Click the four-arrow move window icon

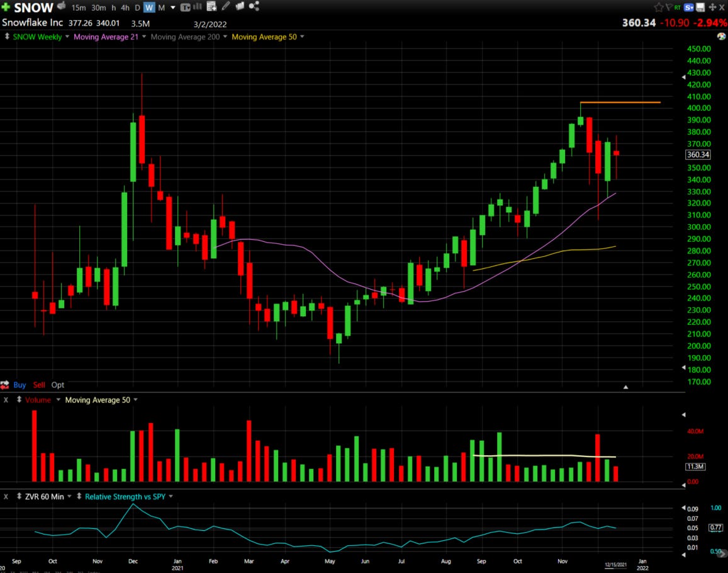click(x=712, y=8)
